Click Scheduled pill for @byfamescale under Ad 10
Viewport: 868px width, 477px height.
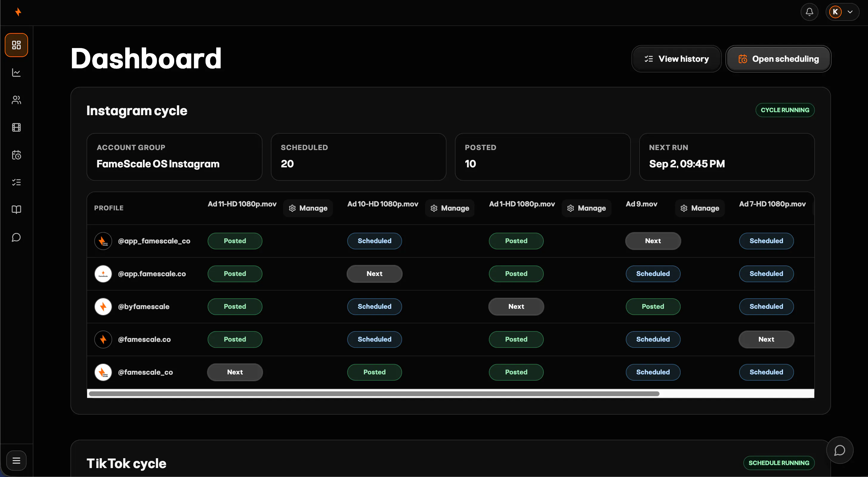[x=374, y=307]
